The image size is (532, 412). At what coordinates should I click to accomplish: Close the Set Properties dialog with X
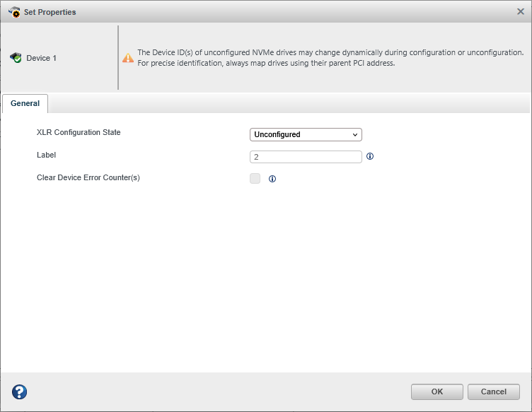521,12
